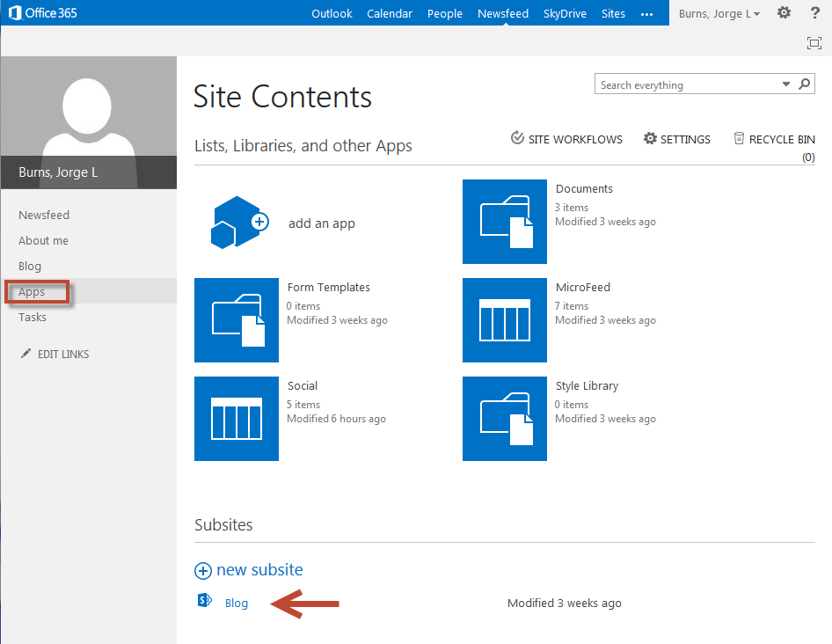Open the Form Templates library tile

click(236, 320)
